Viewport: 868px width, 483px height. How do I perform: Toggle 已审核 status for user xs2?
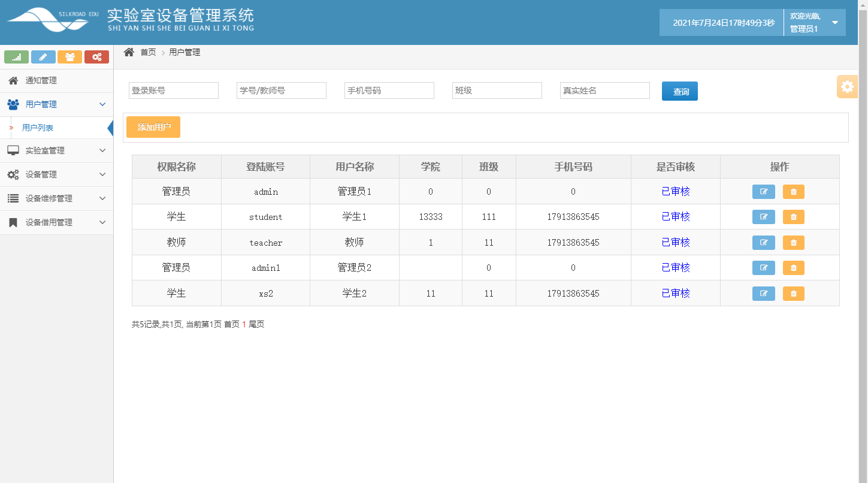[675, 293]
